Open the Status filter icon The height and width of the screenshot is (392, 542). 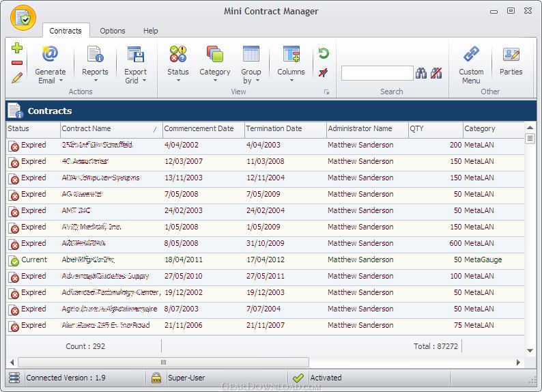point(178,53)
